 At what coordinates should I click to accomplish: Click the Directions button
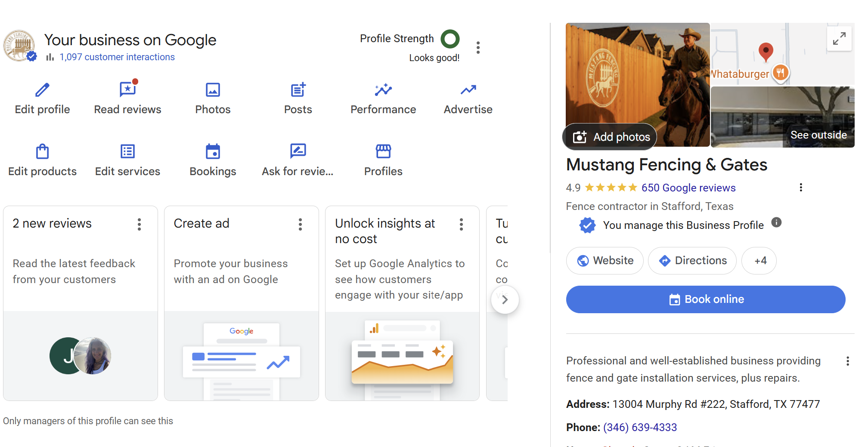[x=692, y=261]
